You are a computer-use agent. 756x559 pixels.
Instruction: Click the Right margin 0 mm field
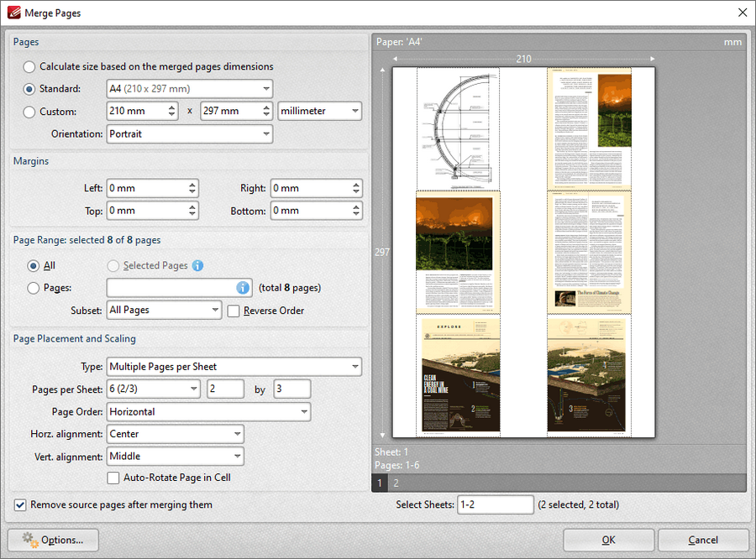(311, 188)
